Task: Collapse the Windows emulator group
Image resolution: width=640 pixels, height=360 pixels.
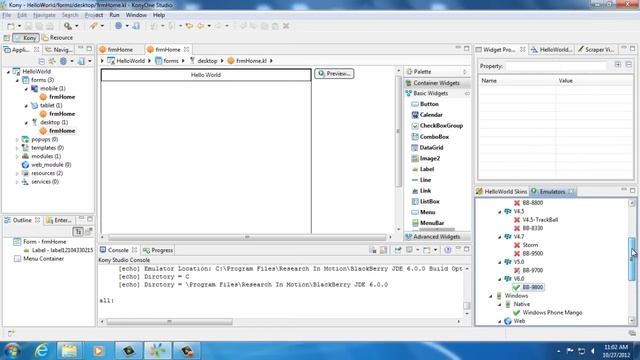Action: pyautogui.click(x=491, y=296)
